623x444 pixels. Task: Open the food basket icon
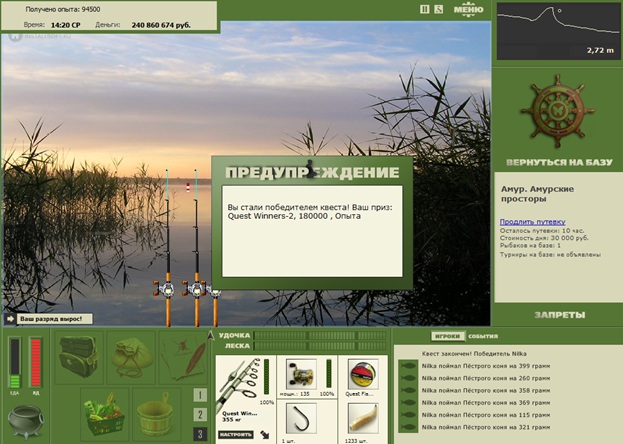tap(104, 413)
